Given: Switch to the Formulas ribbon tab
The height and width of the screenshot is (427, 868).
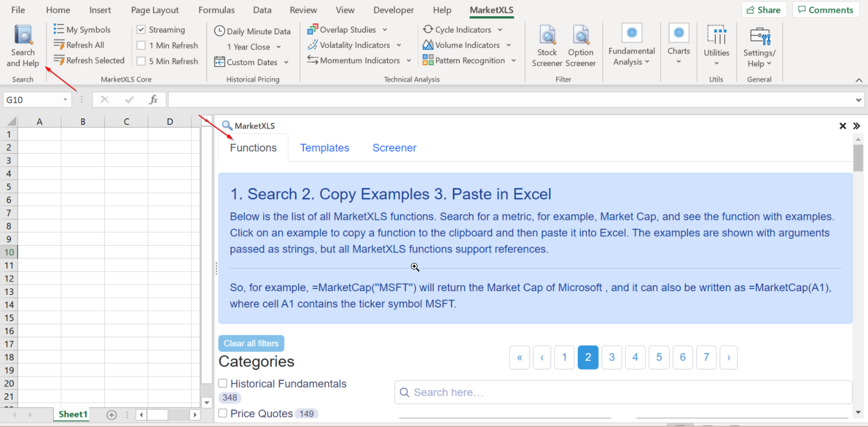Looking at the screenshot, I should pyautogui.click(x=216, y=10).
